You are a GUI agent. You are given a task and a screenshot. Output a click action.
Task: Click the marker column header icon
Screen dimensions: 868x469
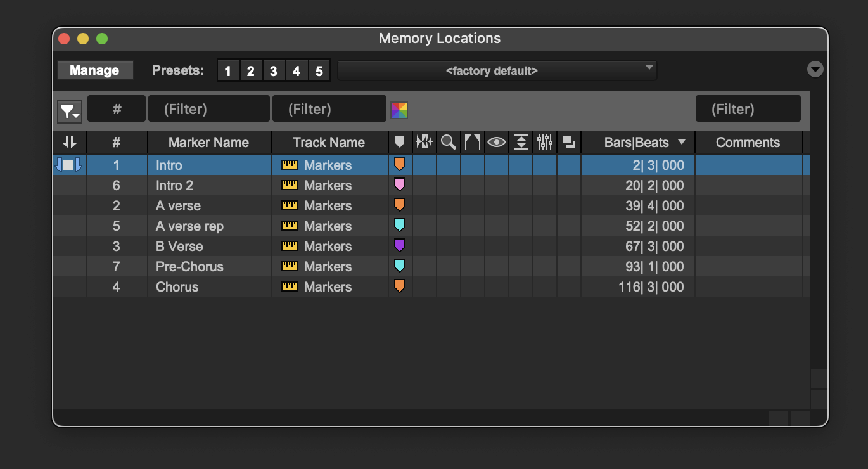tap(400, 143)
